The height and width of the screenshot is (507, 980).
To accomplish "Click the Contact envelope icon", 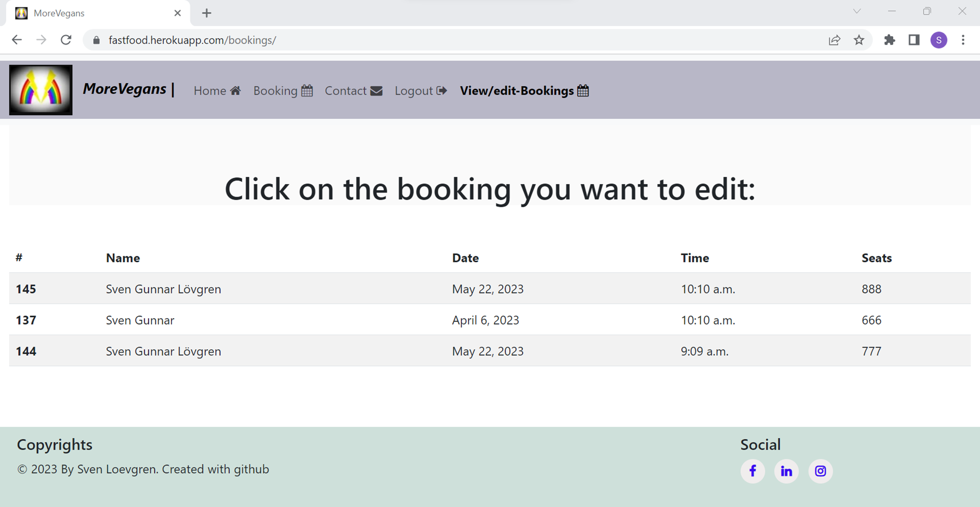I will [375, 90].
